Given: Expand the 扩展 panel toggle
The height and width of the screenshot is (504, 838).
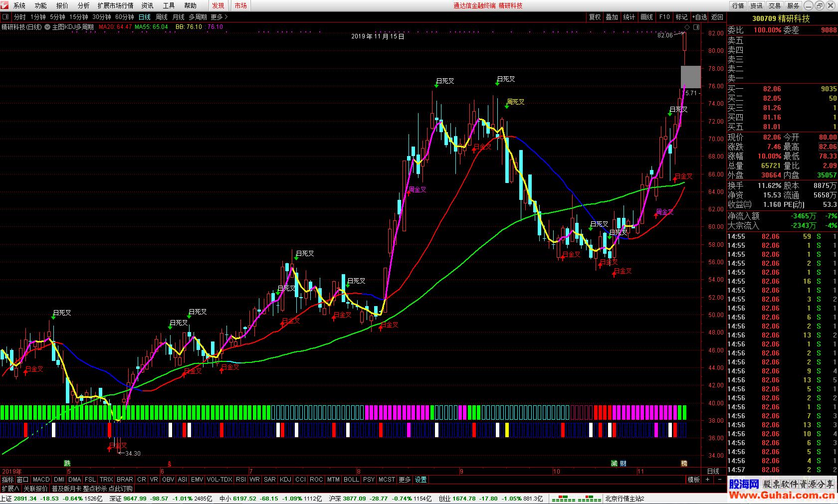Looking at the screenshot, I should pyautogui.click(x=10, y=489).
